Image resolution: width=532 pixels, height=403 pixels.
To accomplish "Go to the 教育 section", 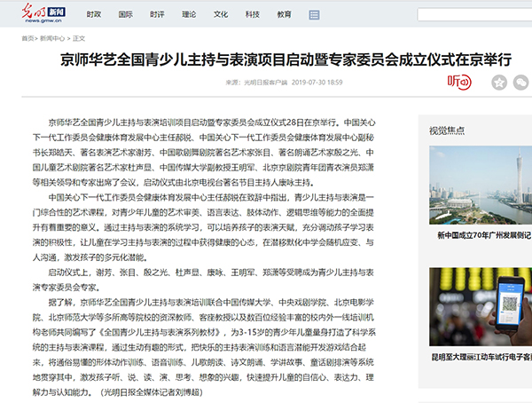I will (285, 14).
